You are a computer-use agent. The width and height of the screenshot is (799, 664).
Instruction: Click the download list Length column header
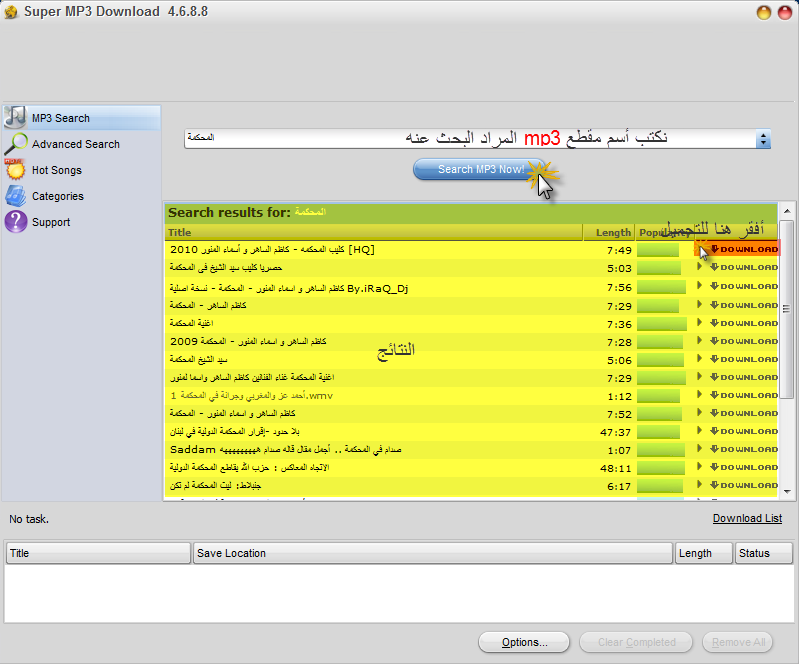[x=703, y=553]
